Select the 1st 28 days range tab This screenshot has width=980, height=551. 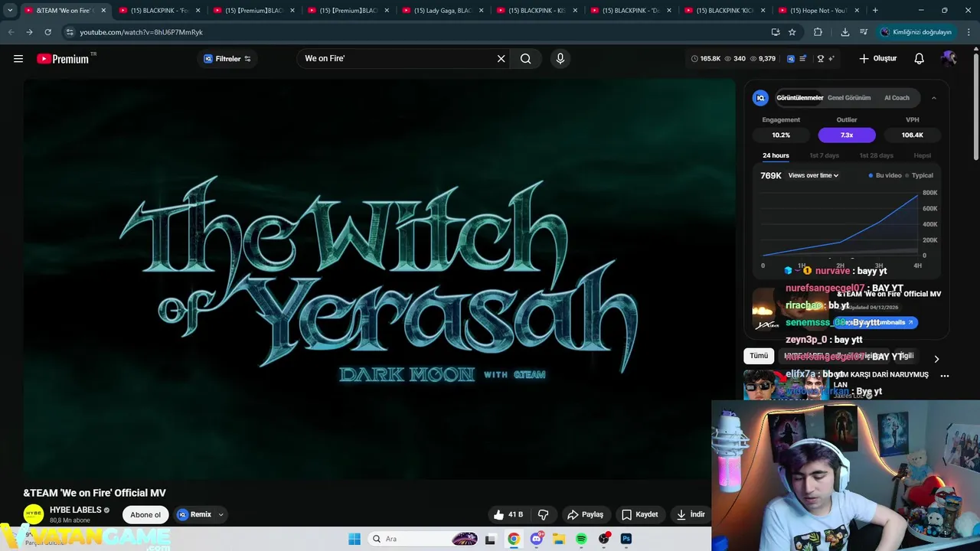[876, 155]
